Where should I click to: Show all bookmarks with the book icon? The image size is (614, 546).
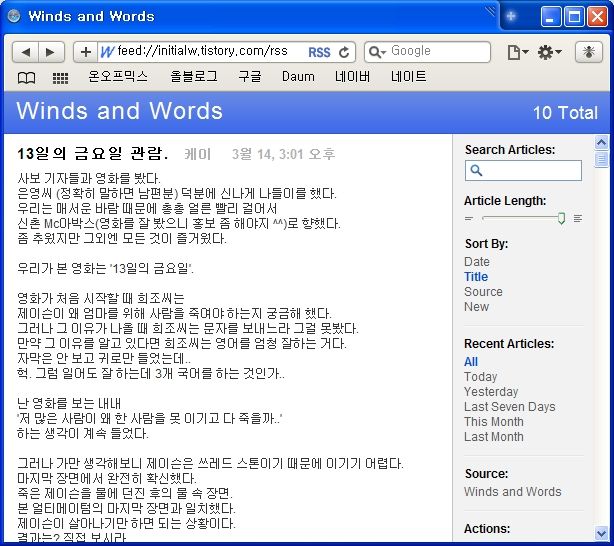[27, 78]
